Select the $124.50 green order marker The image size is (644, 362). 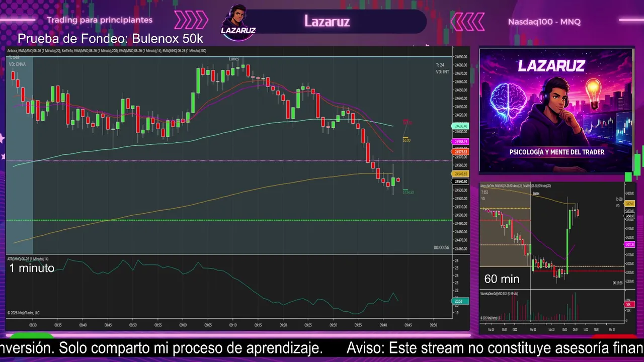[x=408, y=192]
